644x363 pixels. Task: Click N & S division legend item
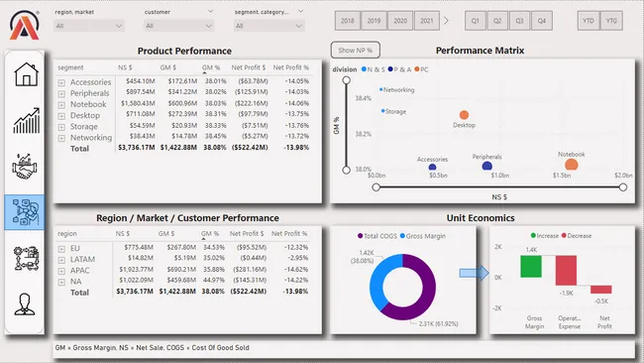click(373, 69)
